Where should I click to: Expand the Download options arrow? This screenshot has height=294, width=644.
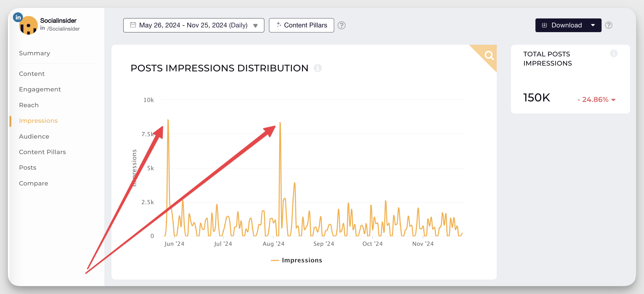593,25
